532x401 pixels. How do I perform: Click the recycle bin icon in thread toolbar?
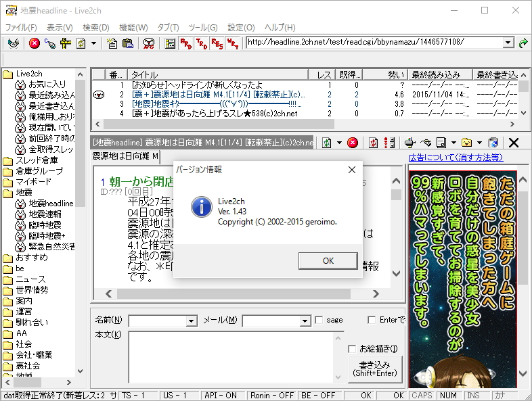493,143
